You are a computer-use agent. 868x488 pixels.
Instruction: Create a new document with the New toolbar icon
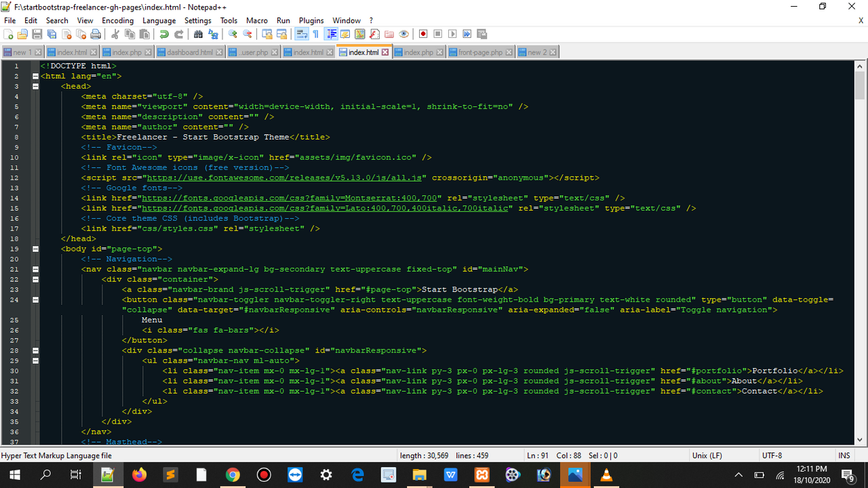click(8, 34)
